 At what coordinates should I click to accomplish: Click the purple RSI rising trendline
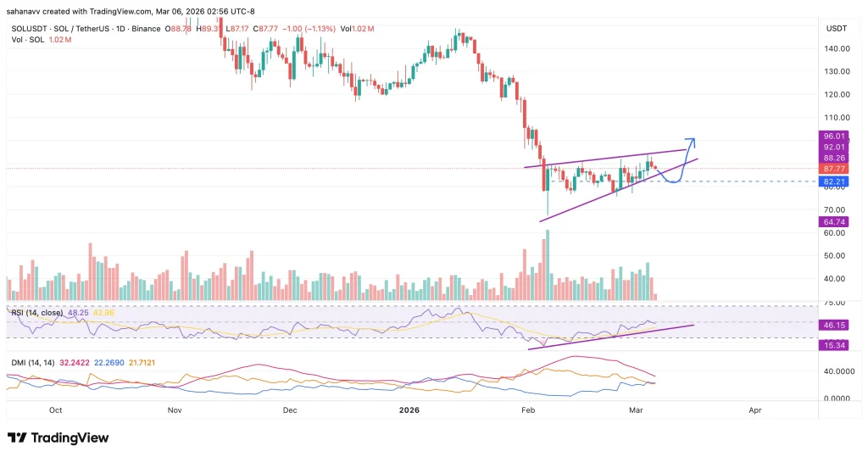[610, 336]
